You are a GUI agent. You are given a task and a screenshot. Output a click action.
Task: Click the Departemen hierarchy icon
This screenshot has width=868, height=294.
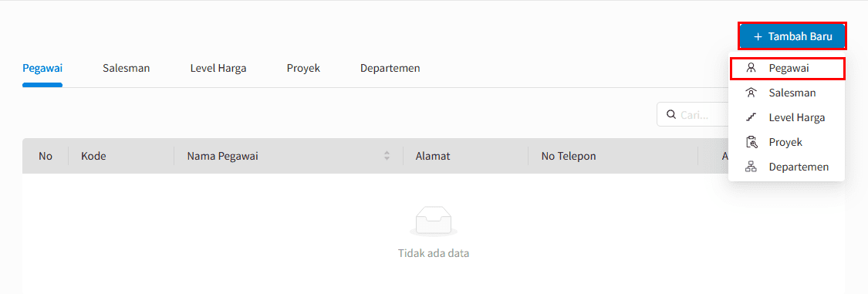[x=751, y=167]
